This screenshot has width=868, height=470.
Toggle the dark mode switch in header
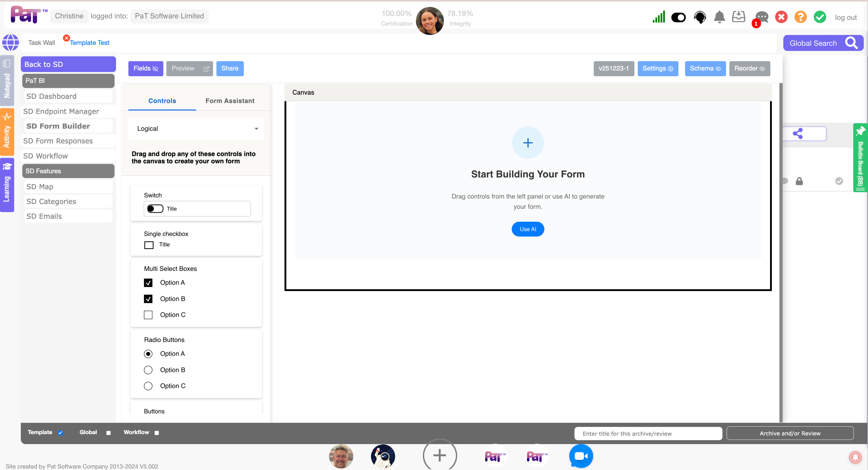pos(678,17)
